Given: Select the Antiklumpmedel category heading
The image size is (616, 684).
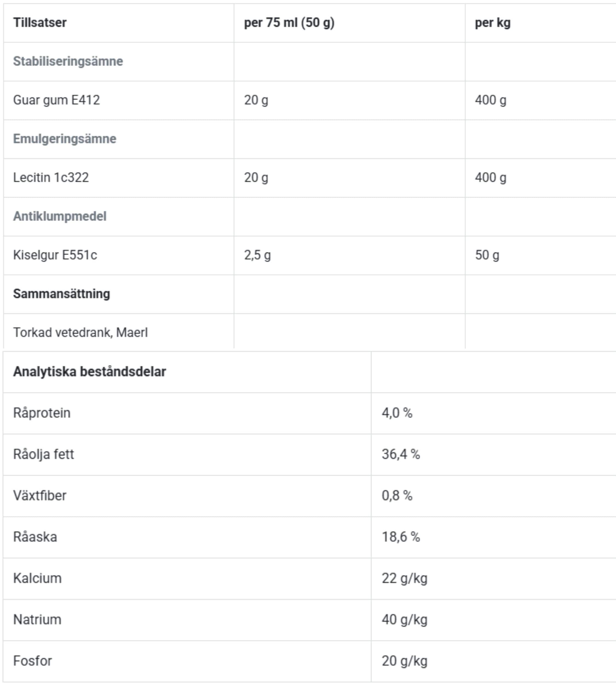Looking at the screenshot, I should 60,216.
